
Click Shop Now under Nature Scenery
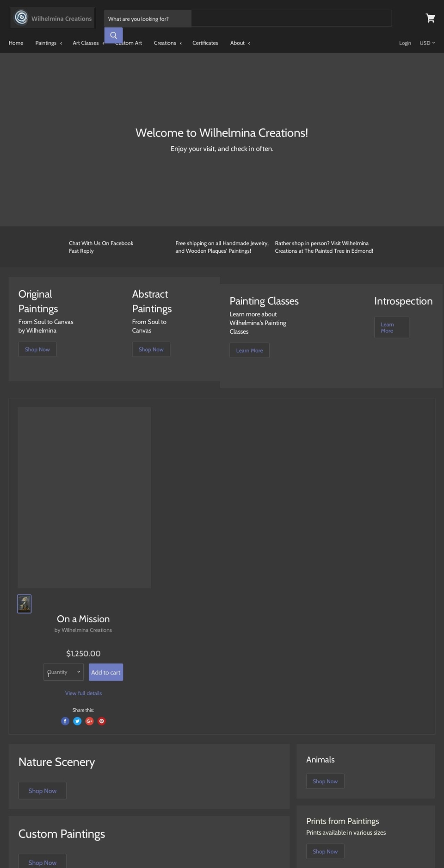43,791
